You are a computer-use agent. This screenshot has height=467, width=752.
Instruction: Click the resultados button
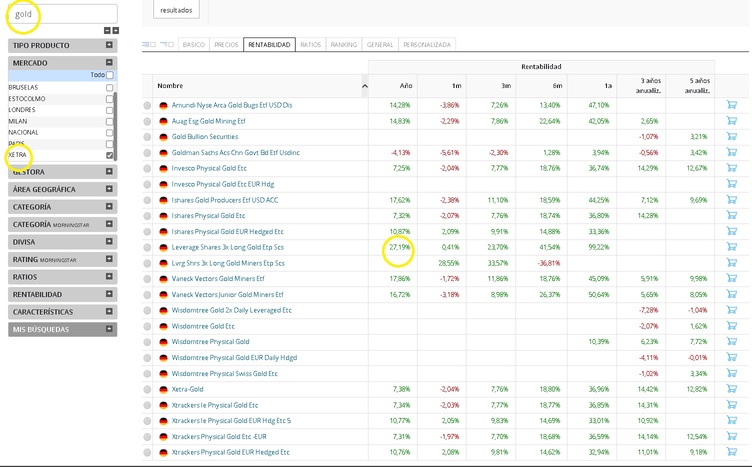176,10
